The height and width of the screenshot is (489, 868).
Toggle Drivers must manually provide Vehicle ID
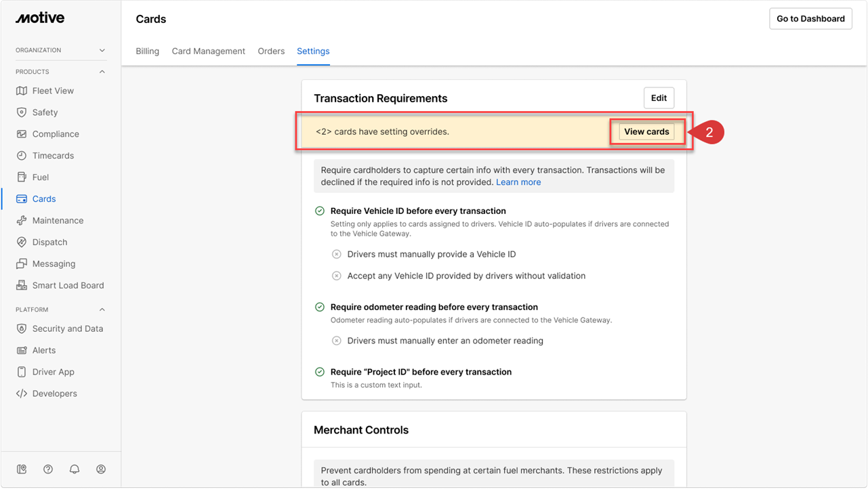tap(337, 255)
